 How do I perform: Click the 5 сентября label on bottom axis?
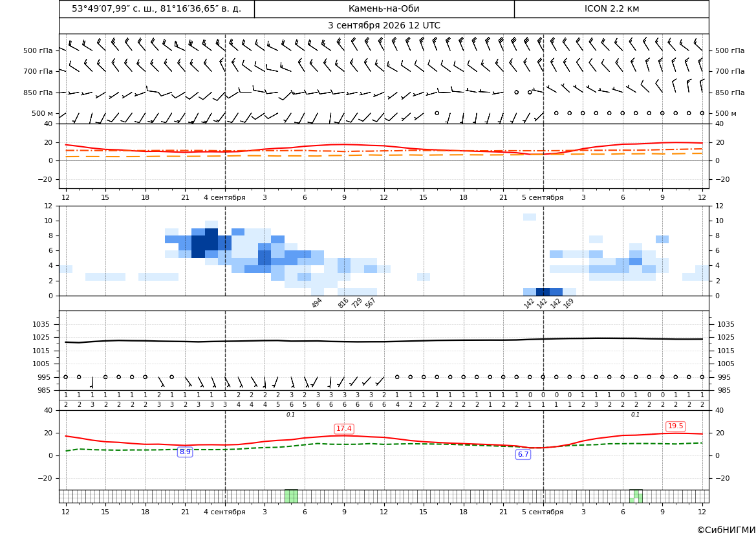[x=543, y=512]
